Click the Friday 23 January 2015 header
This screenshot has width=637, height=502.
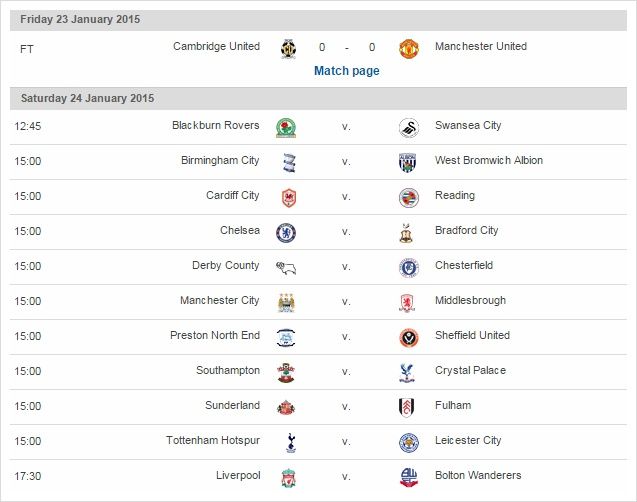pos(318,19)
